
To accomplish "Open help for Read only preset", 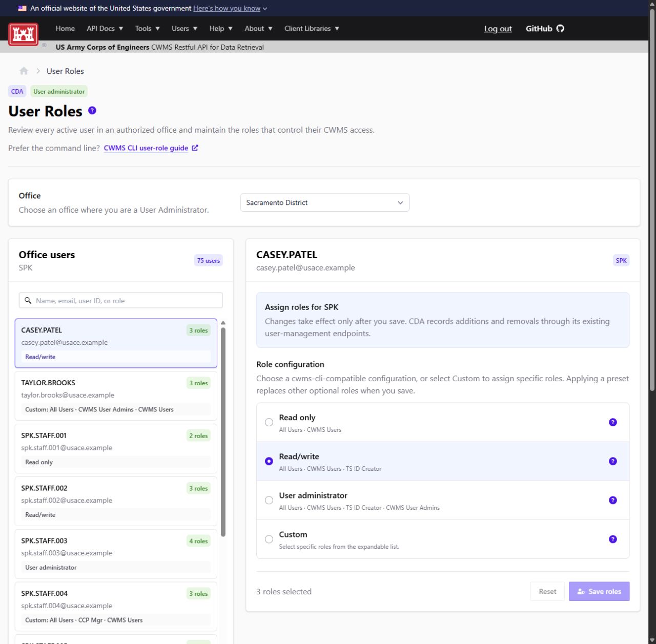I will [x=612, y=422].
